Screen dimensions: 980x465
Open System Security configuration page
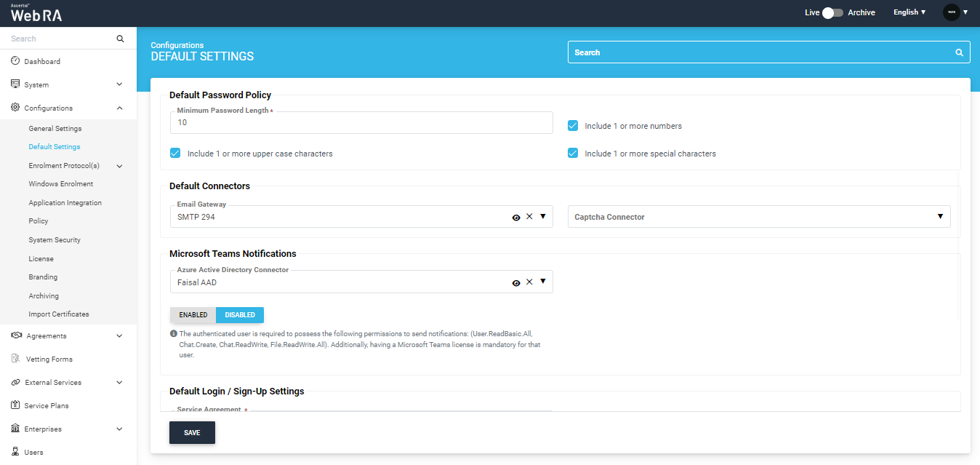coord(55,240)
